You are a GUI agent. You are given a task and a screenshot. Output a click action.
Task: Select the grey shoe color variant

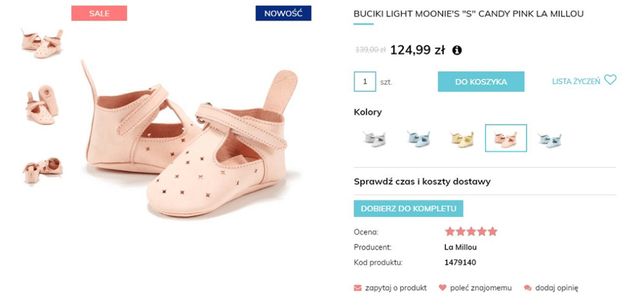tap(374, 138)
